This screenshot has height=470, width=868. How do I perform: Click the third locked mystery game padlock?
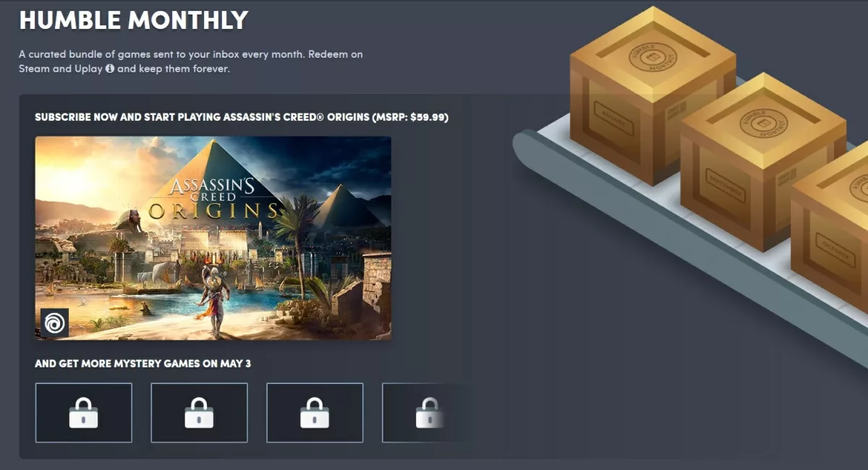(315, 413)
